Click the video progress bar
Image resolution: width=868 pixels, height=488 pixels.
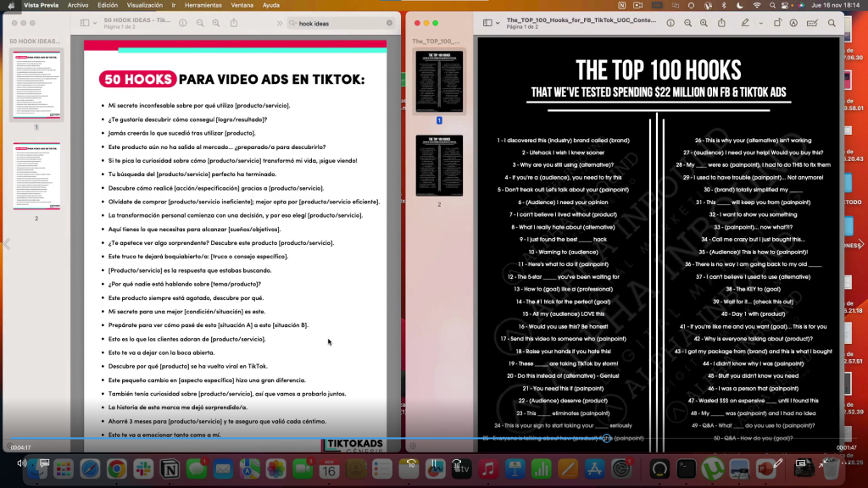433,439
